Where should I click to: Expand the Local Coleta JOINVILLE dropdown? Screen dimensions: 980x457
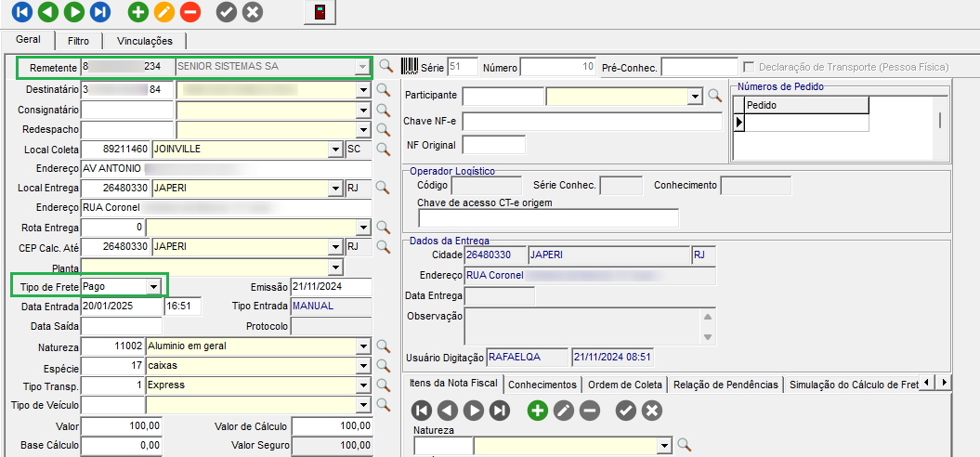pos(334,149)
